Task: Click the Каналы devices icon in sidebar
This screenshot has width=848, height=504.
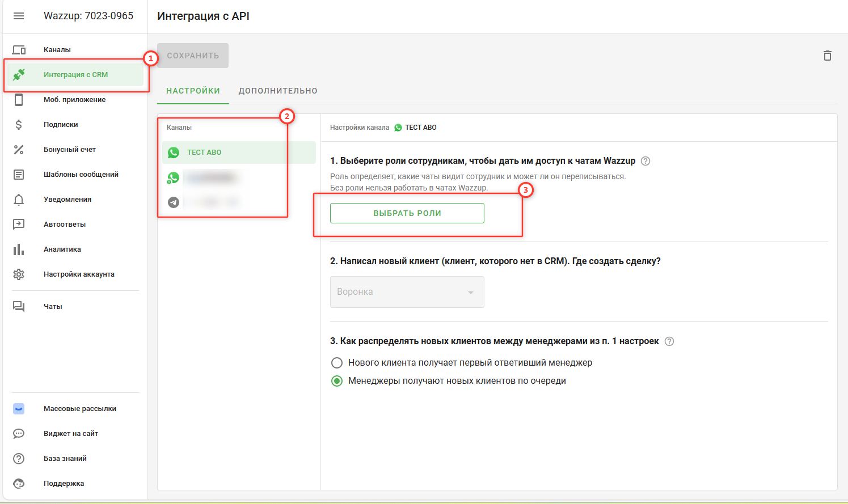Action: pyautogui.click(x=19, y=50)
